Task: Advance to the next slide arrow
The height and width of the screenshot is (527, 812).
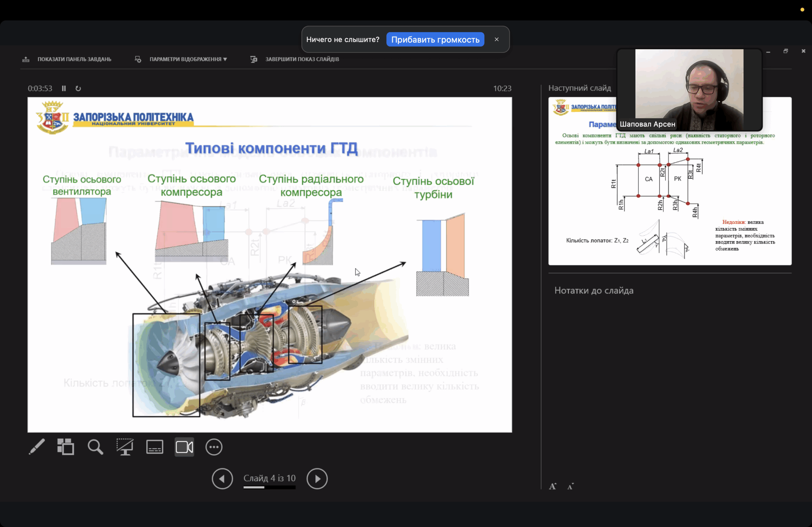Action: (x=317, y=478)
